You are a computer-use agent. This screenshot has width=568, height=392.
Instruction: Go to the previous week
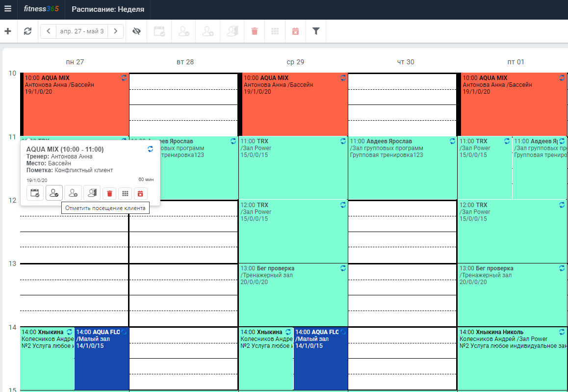49,31
